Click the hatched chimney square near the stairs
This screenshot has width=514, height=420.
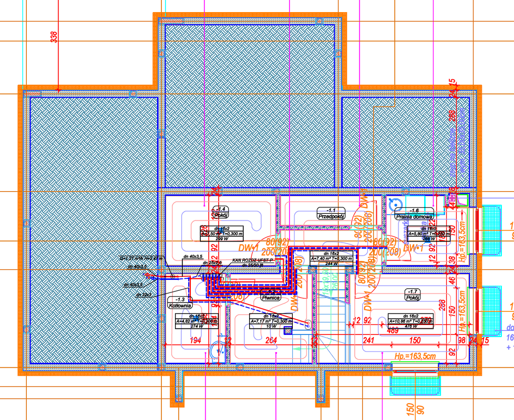click(287, 330)
